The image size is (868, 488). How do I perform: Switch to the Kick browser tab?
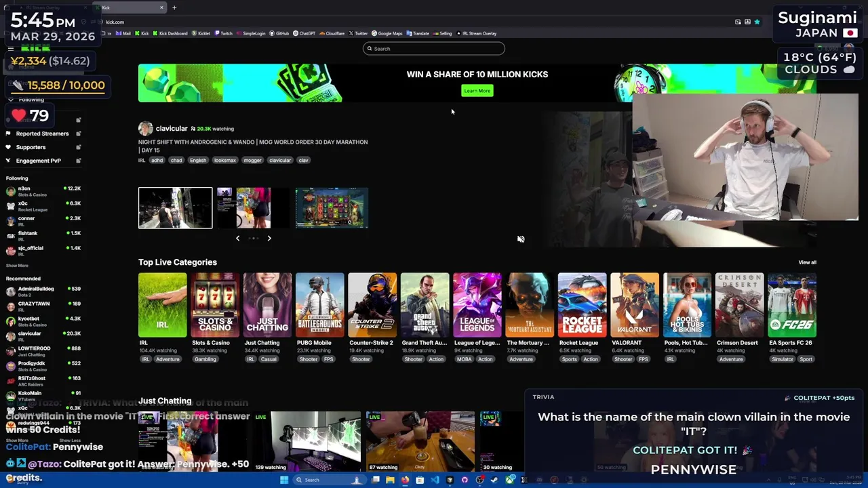click(129, 7)
